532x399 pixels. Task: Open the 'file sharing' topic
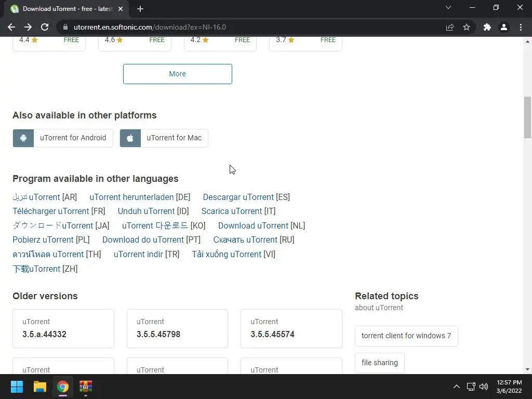tap(380, 363)
